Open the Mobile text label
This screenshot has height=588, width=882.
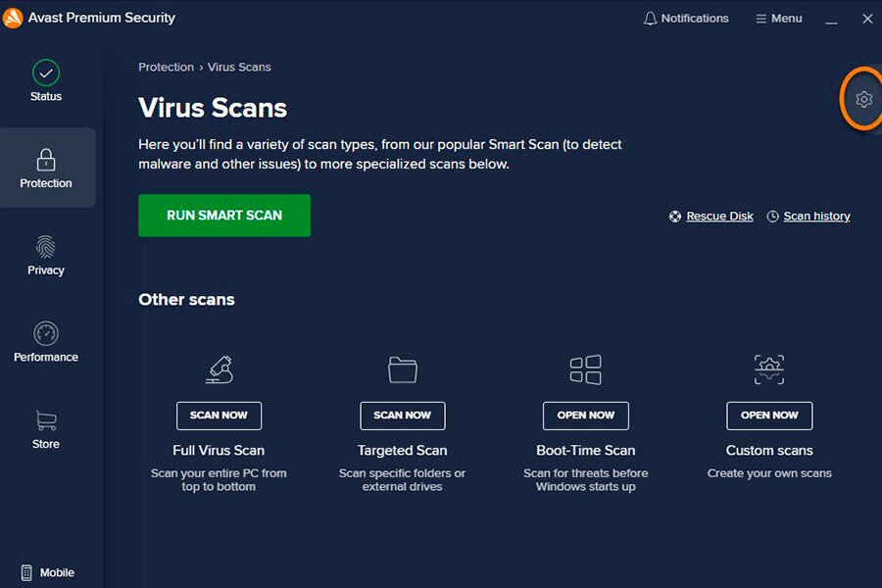[x=57, y=572]
